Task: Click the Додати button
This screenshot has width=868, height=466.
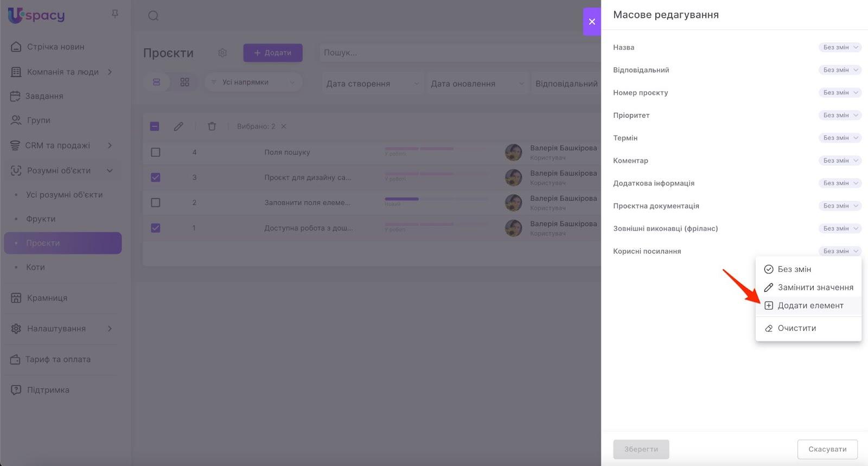Action: (x=273, y=53)
